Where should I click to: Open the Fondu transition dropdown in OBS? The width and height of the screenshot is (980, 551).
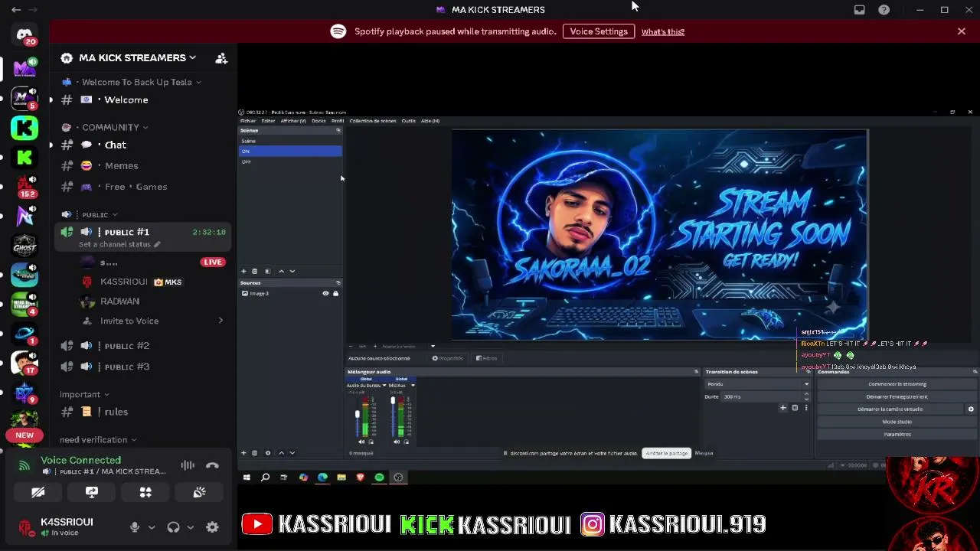click(757, 384)
